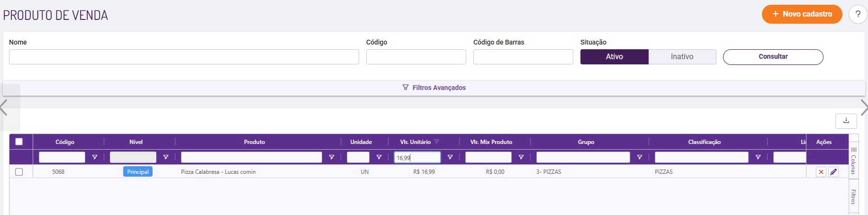Image resolution: width=868 pixels, height=215 pixels.
Task: Expand the Filtros Avançados section
Action: point(434,88)
